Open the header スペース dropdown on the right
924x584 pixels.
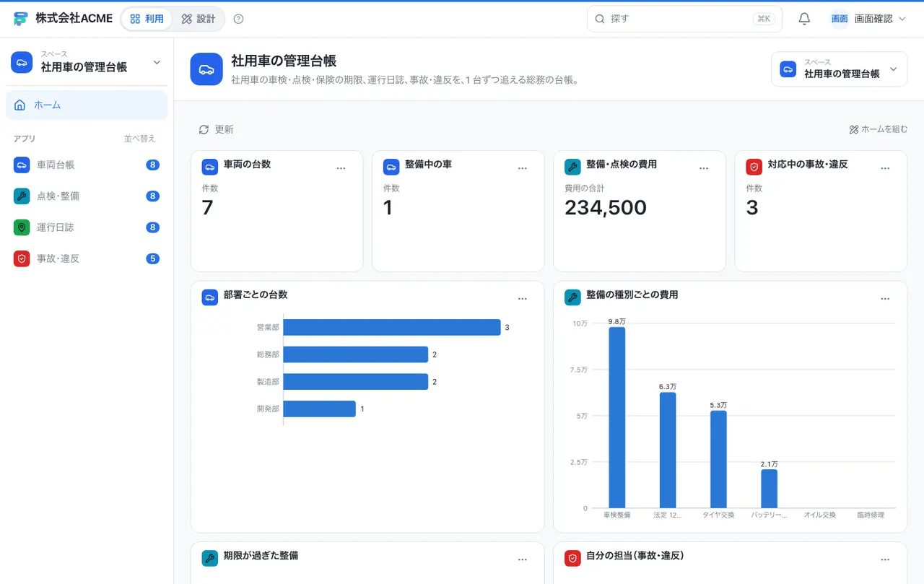[x=839, y=69]
